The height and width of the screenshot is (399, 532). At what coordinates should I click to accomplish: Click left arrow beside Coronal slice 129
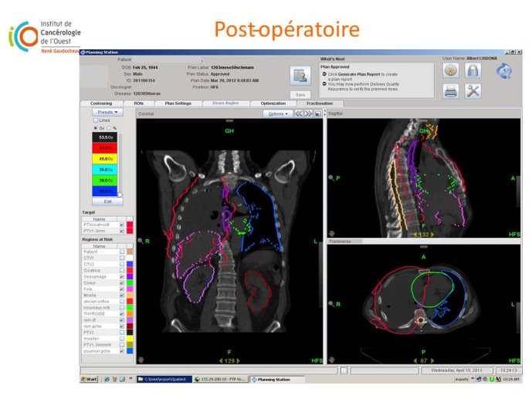[221, 360]
